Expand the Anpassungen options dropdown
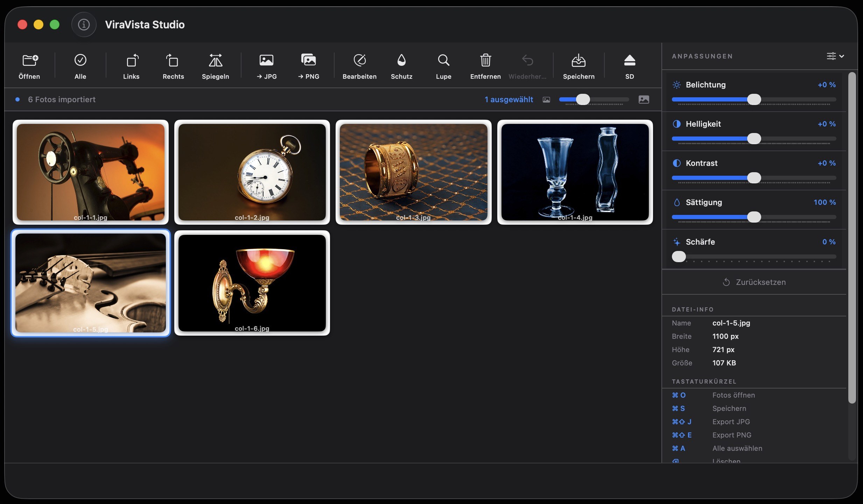 pos(835,56)
